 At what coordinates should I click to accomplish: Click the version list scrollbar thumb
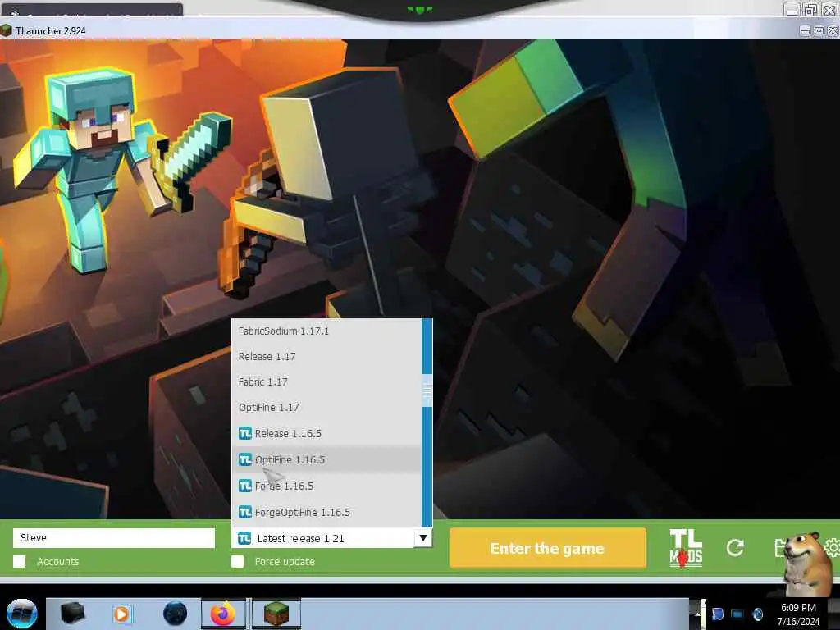pyautogui.click(x=427, y=390)
